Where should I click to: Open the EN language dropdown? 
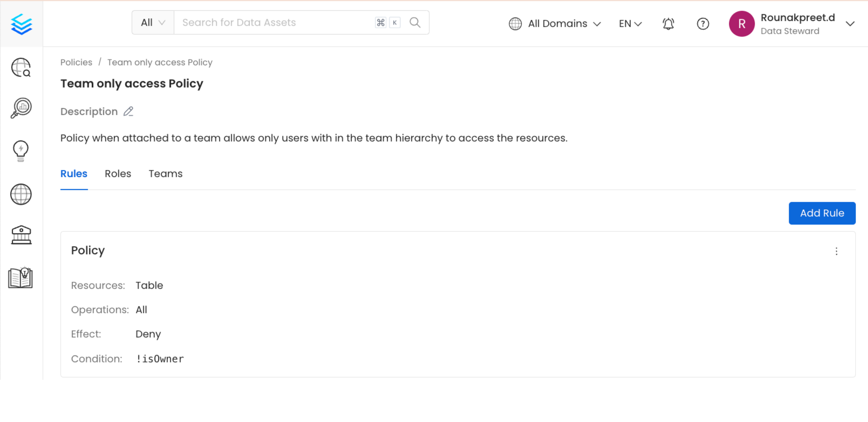point(630,23)
